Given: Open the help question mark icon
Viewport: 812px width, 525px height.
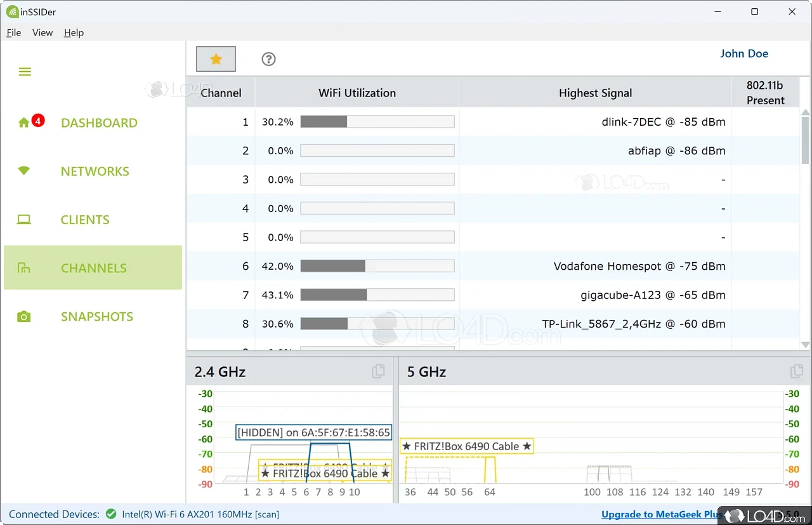Looking at the screenshot, I should pyautogui.click(x=268, y=59).
